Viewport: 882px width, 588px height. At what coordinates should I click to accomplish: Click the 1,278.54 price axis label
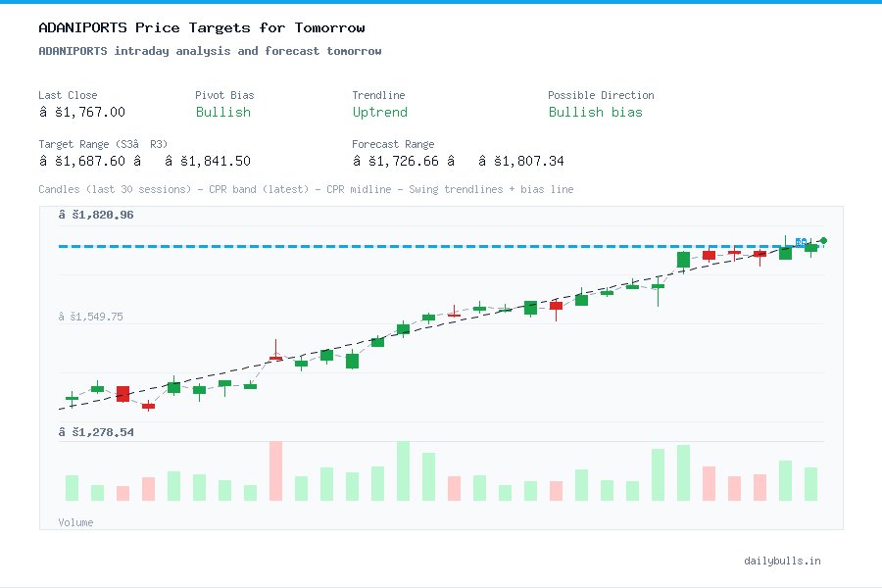pos(96,432)
